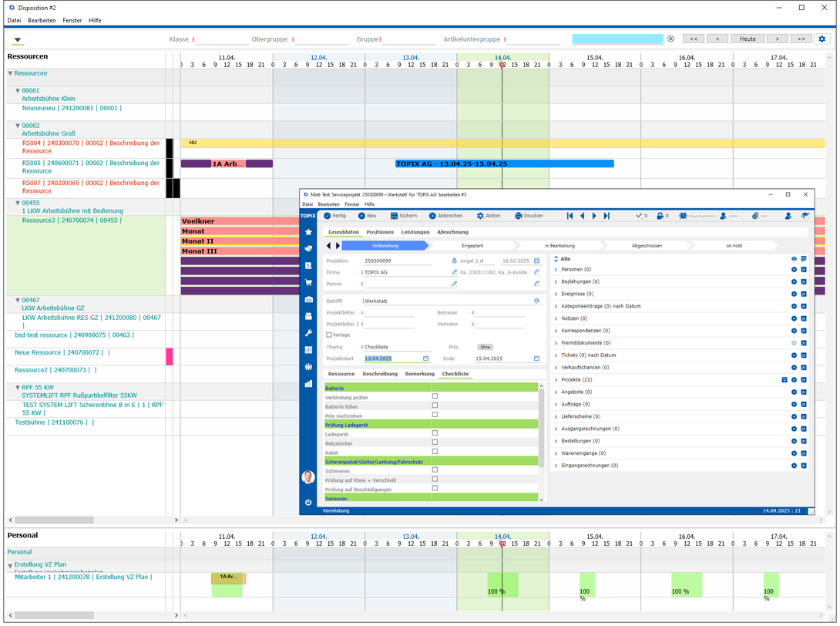Click the Sichern toolbar button
This screenshot has height=626, width=840.
pos(403,215)
